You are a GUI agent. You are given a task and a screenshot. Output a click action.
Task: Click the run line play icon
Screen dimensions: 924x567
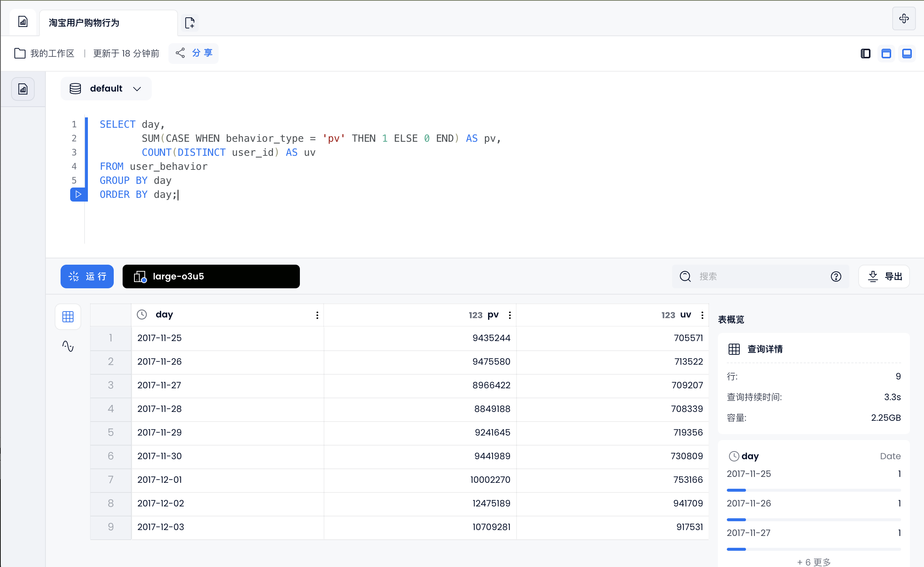click(78, 195)
